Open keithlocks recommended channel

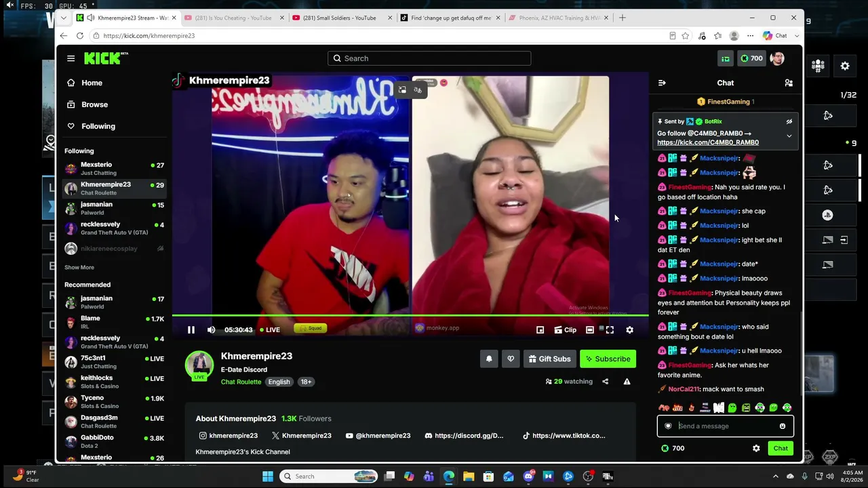pyautogui.click(x=115, y=382)
